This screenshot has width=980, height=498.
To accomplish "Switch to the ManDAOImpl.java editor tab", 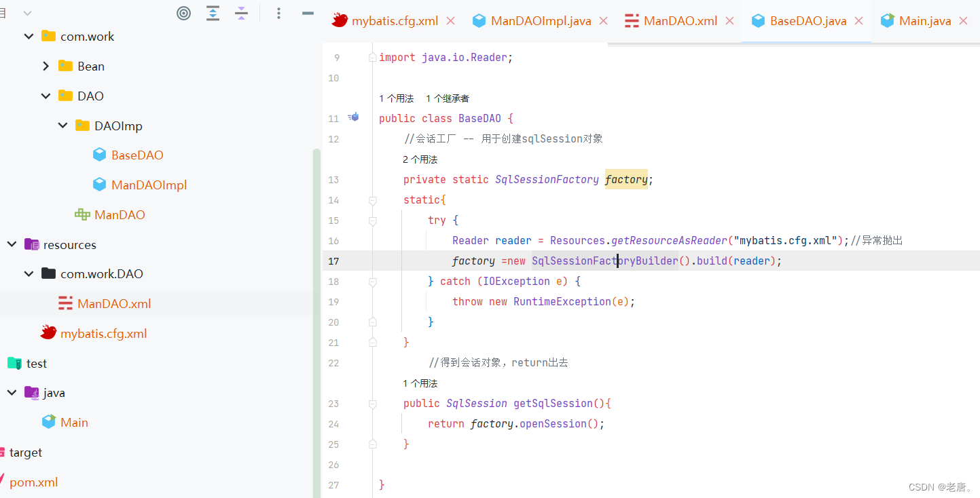I will coord(541,21).
